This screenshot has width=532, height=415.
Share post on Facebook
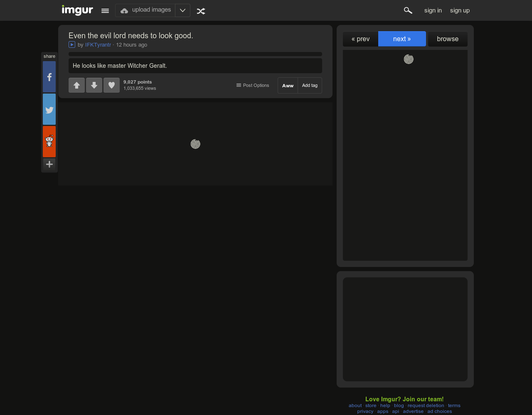[49, 77]
